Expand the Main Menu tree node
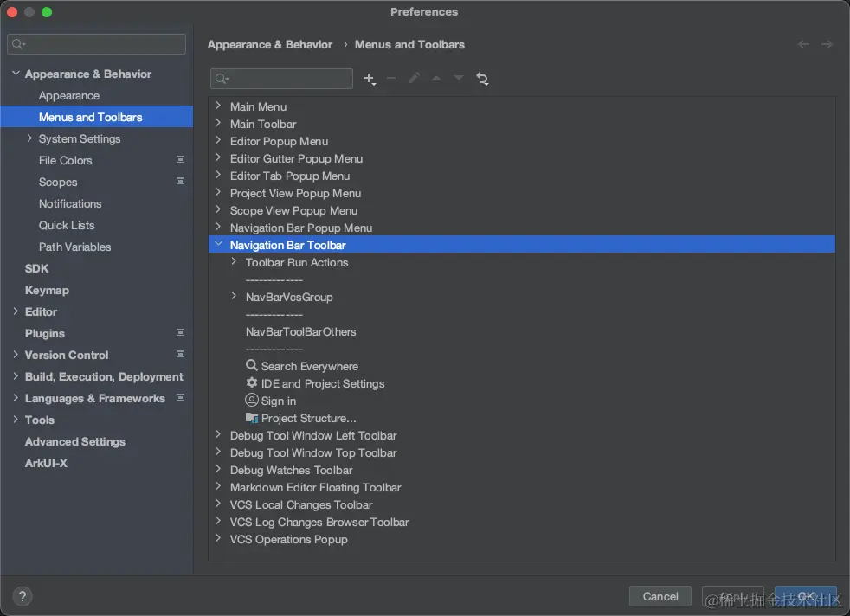The width and height of the screenshot is (850, 616). click(218, 106)
